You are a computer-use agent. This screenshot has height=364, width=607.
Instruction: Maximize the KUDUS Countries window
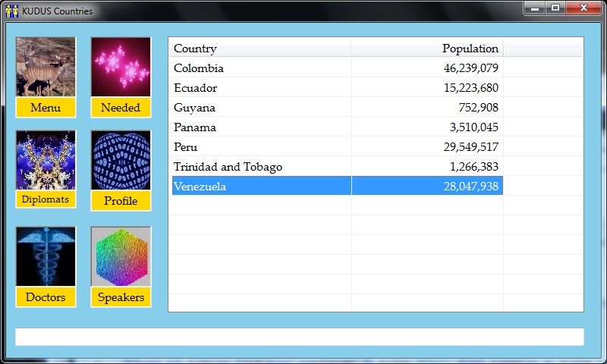click(x=555, y=8)
